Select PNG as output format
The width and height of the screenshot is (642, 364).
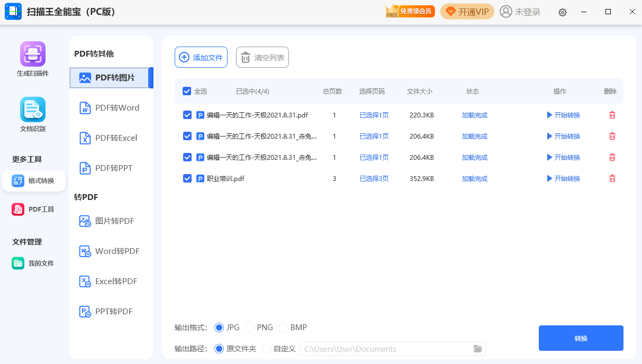tap(250, 327)
